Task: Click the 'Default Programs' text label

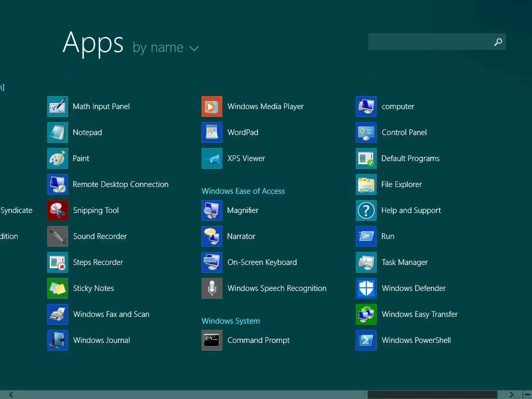Action: [x=410, y=158]
